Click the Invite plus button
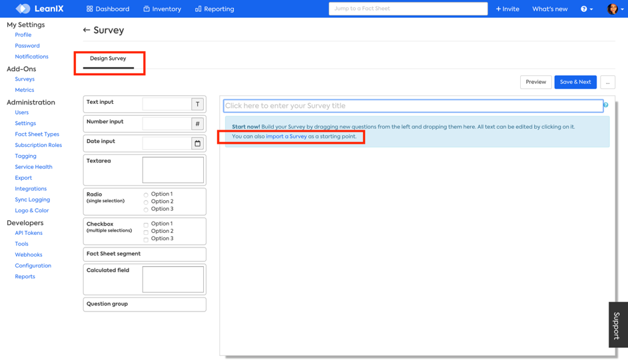628x364 pixels. click(507, 9)
